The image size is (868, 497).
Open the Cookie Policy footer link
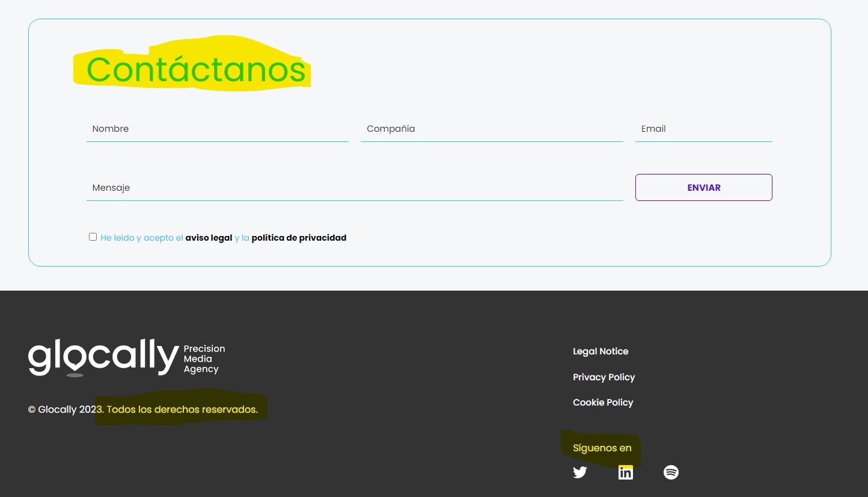click(x=603, y=403)
